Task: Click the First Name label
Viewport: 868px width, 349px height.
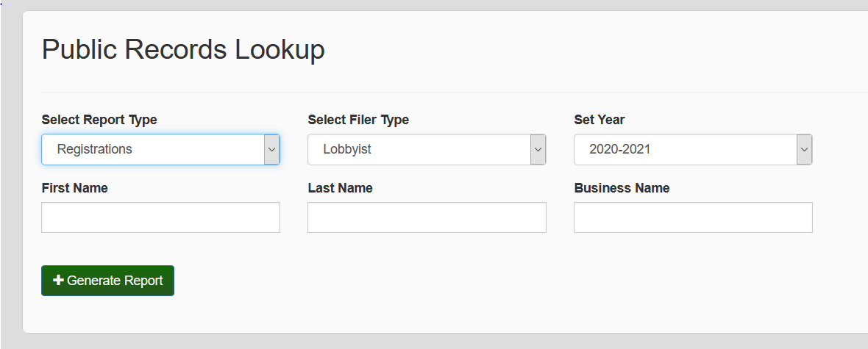Action: (x=75, y=188)
